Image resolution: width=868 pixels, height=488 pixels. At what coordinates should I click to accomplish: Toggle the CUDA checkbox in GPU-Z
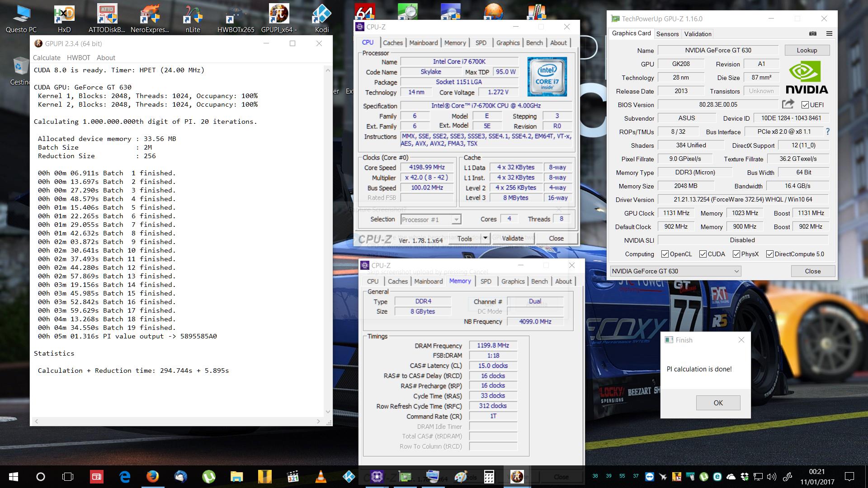pyautogui.click(x=703, y=254)
